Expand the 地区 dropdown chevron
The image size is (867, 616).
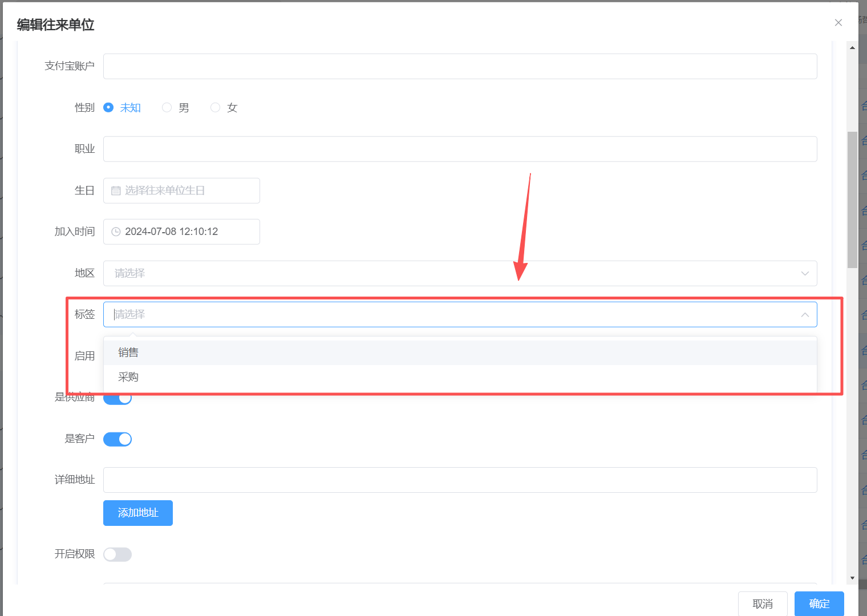click(x=805, y=273)
